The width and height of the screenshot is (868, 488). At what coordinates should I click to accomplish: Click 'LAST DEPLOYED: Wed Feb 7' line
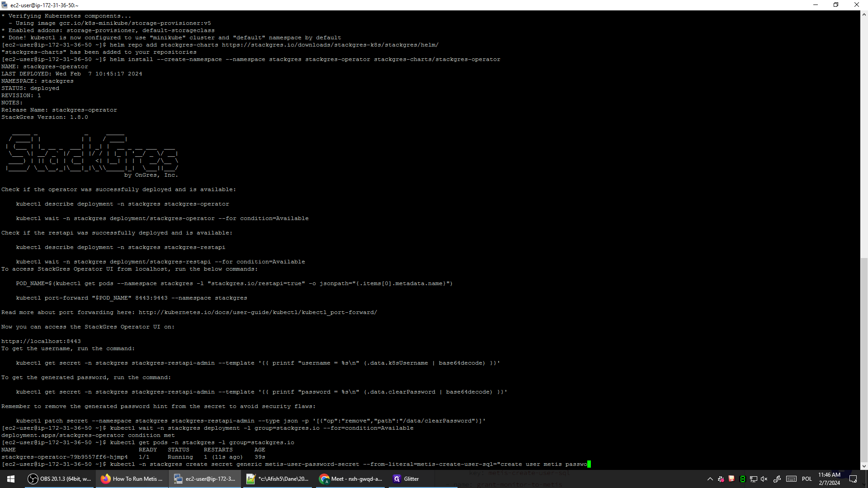pyautogui.click(x=72, y=74)
